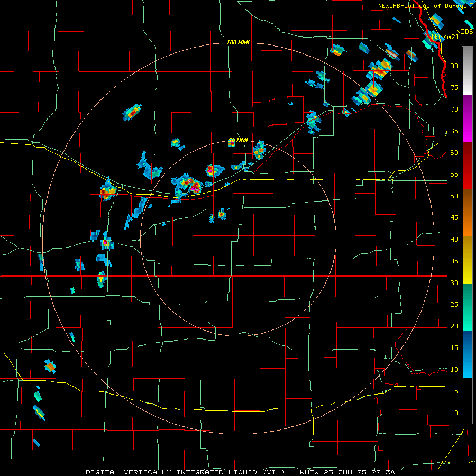Screen dimensions: 476x476
Task: Click the 30 value on color scale
Action: pos(454,282)
